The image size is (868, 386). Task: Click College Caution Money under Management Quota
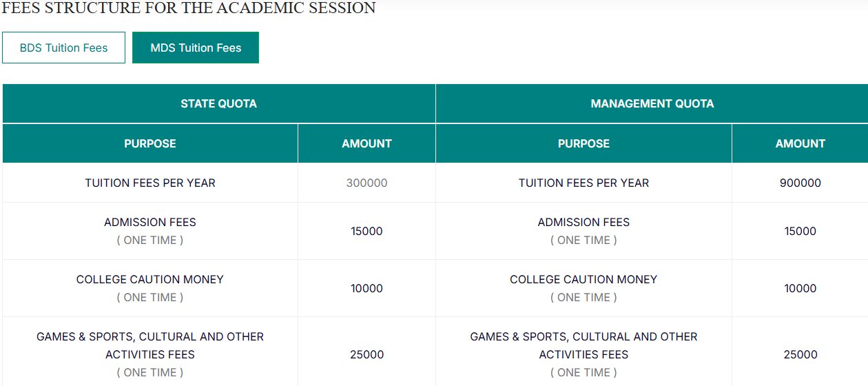coord(583,280)
